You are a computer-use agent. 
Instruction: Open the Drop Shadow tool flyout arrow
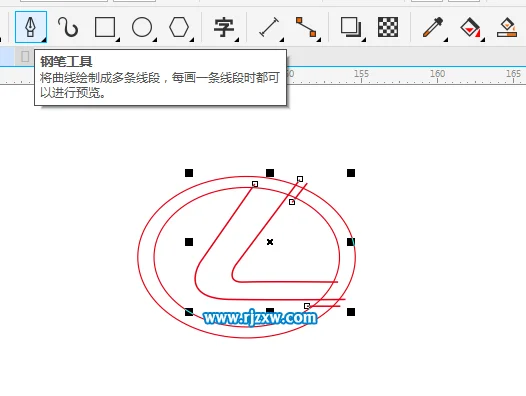click(364, 40)
